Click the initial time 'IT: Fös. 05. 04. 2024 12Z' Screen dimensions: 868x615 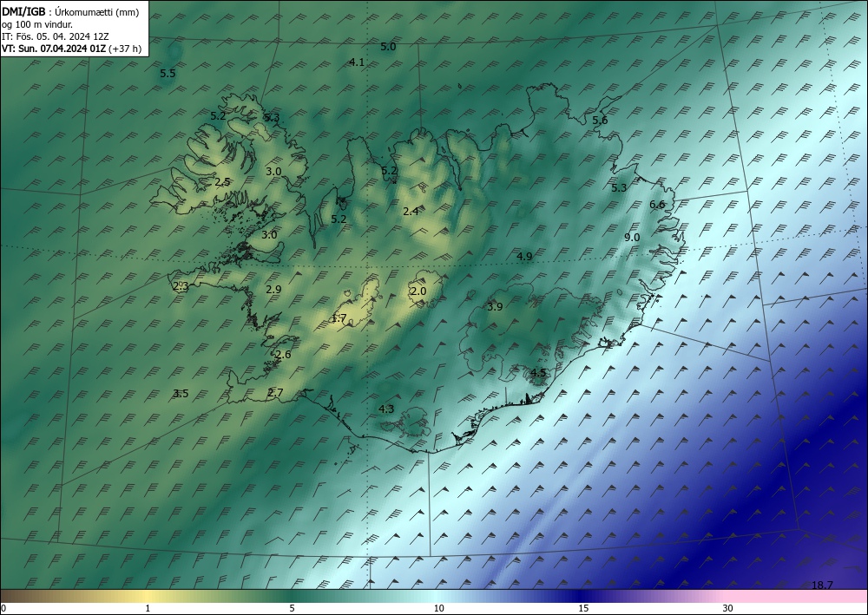click(x=56, y=36)
